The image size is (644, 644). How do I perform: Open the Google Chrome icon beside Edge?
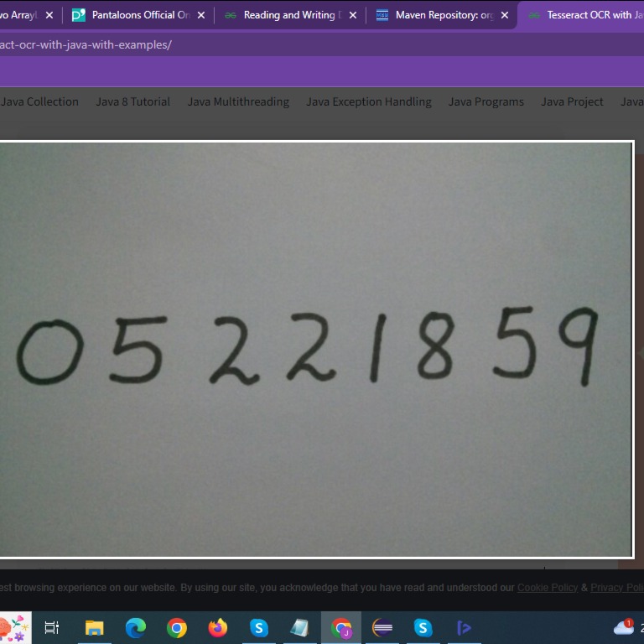pyautogui.click(x=177, y=627)
